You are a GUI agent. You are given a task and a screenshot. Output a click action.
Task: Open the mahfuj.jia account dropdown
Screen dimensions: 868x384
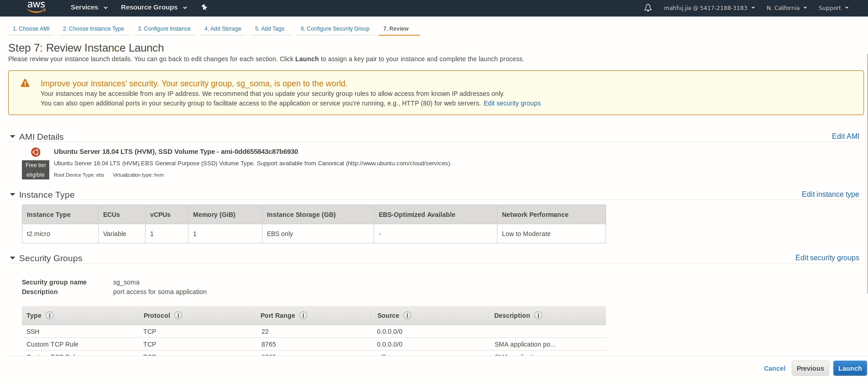click(x=709, y=8)
